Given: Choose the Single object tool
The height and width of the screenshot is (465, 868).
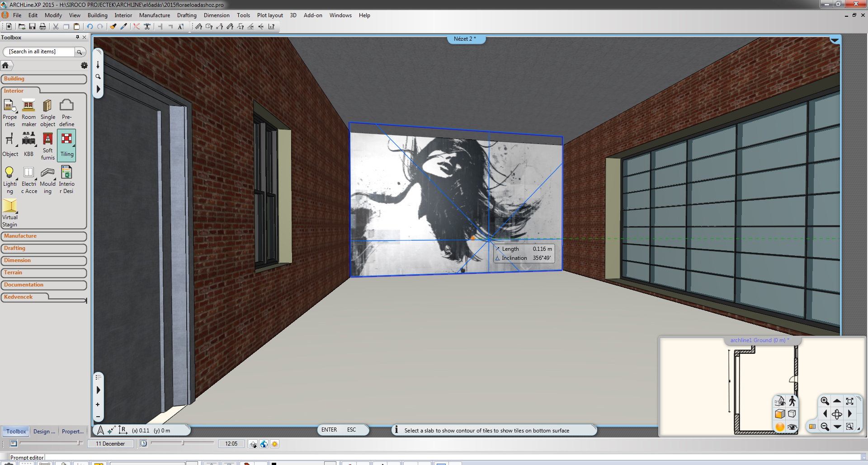Looking at the screenshot, I should point(47,113).
